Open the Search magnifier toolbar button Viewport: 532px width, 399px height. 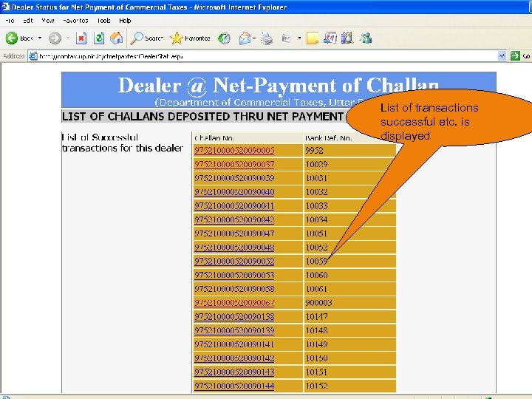(146, 38)
